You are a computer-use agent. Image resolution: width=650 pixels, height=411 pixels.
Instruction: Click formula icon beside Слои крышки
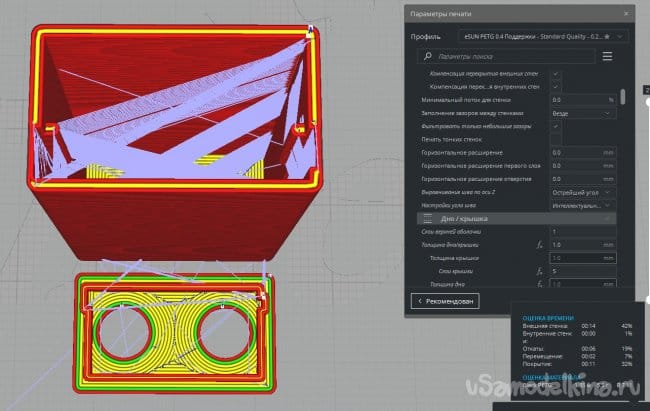(x=539, y=271)
